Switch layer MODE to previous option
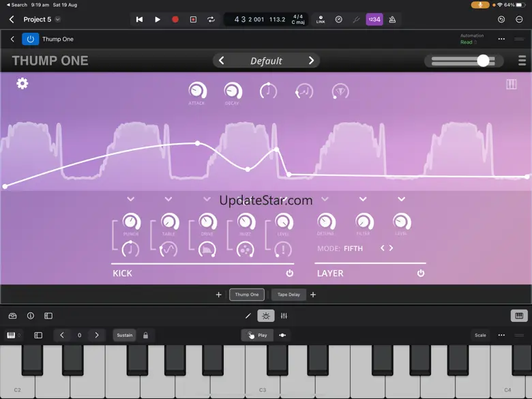This screenshot has width=532, height=399. tap(383, 248)
